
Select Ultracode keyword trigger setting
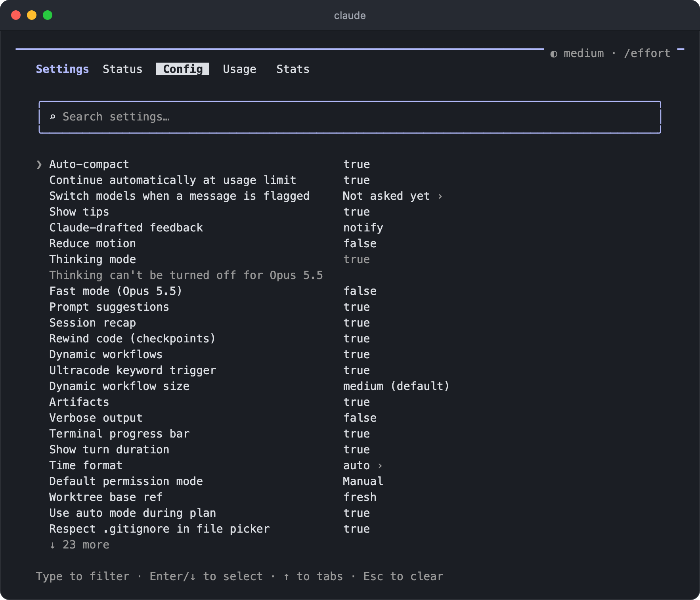click(x=132, y=371)
